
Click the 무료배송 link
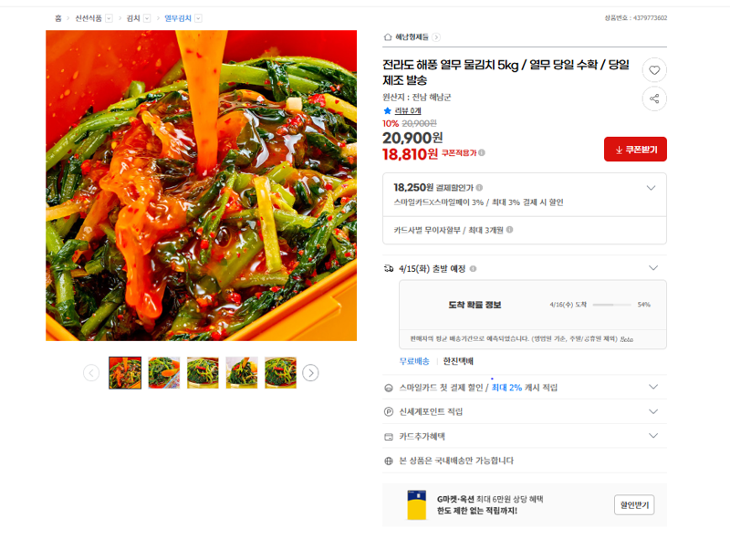(x=414, y=361)
